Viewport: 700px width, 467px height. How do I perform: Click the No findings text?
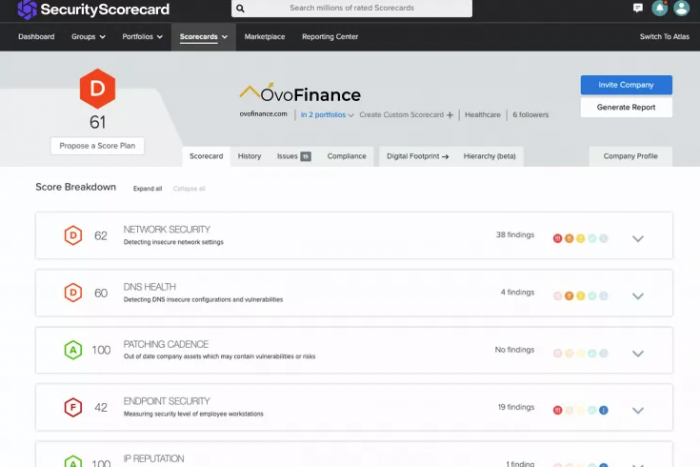[x=514, y=350]
